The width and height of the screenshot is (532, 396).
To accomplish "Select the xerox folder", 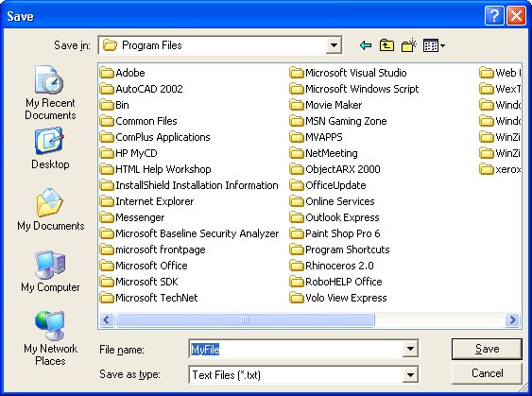I will coord(500,169).
